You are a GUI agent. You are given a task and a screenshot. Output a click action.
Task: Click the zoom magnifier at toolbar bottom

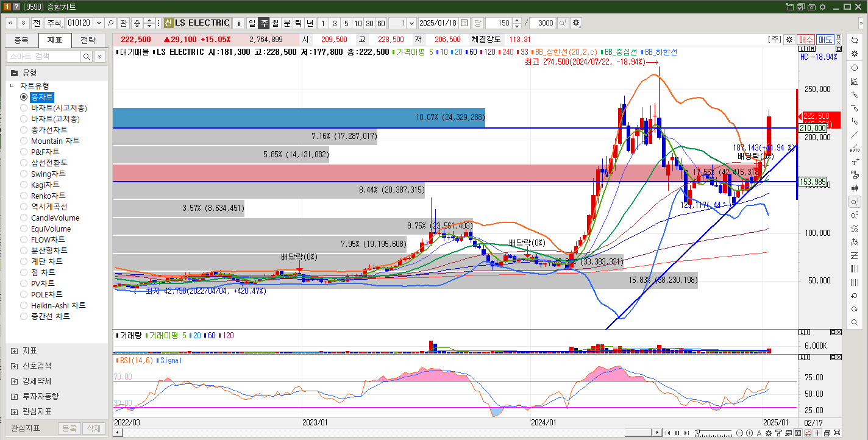coord(855,322)
